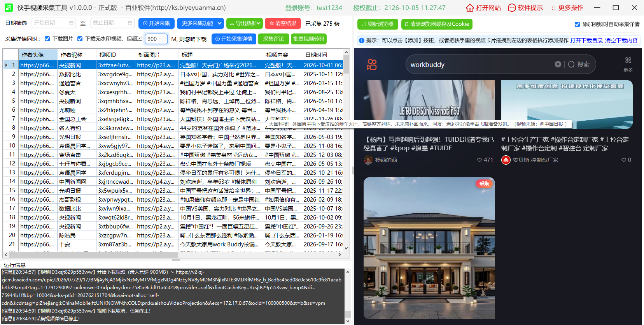This screenshot has height=325, width=644.
Task: Select video ID cell 3xqmhbhxa in row 5
Action: click(x=116, y=101)
